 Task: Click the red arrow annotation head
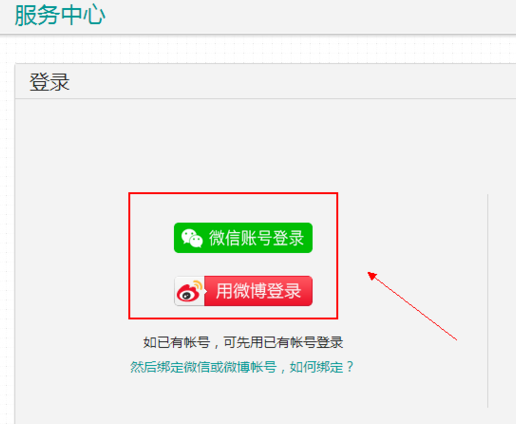pos(372,276)
